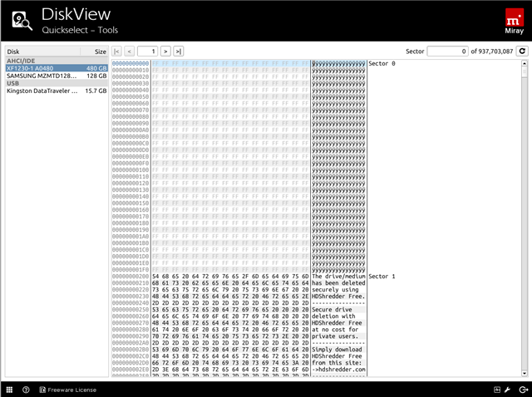Viewport: 532px width, 397px height.
Task: Click offset 00000001F0 row
Action: pyautogui.click(x=131, y=270)
